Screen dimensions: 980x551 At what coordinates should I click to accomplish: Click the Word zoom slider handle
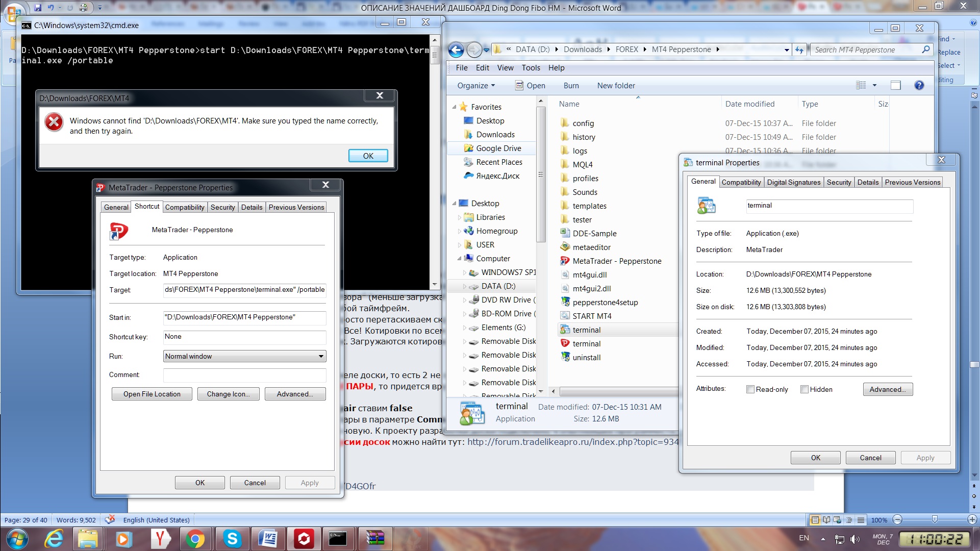pyautogui.click(x=934, y=519)
